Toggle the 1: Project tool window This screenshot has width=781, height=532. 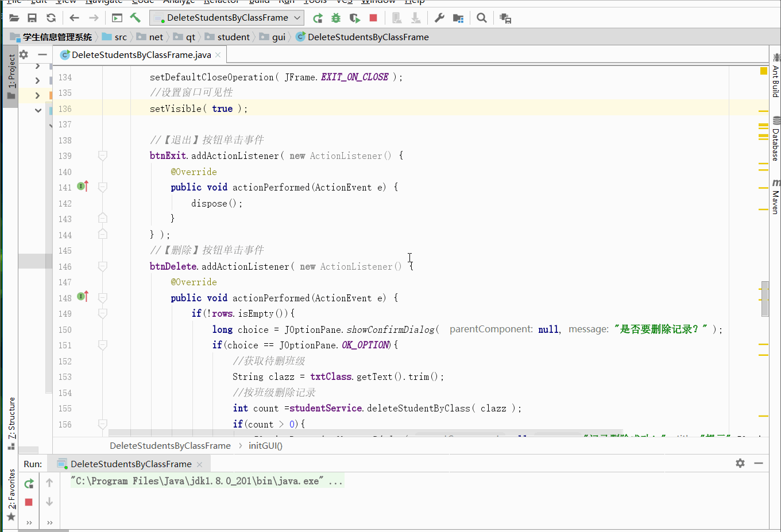[11, 76]
